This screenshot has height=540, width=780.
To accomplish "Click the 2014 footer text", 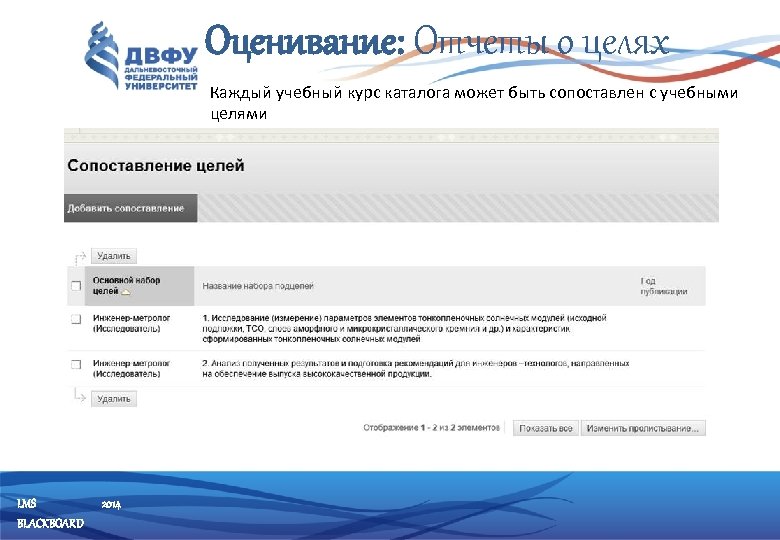I will click(x=111, y=504).
